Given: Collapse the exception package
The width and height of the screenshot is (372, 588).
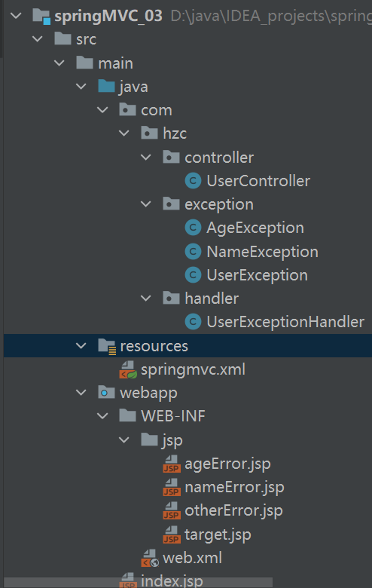Looking at the screenshot, I should tap(146, 204).
